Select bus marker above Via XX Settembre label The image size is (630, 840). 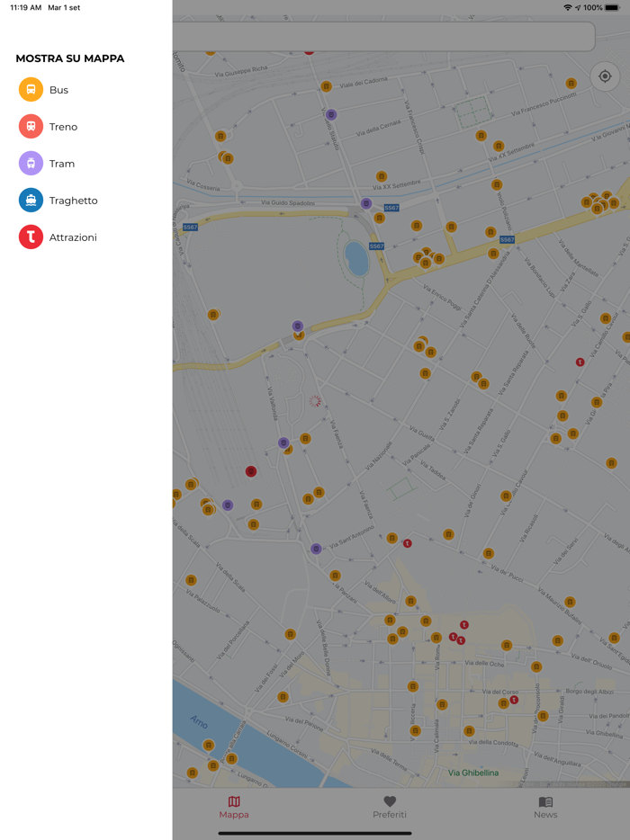coord(382,176)
